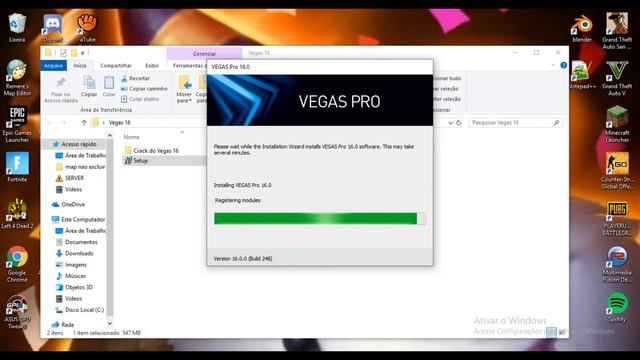Select Acesso rápido in navigation pane
Image resolution: width=640 pixels, height=360 pixels.
point(75,144)
